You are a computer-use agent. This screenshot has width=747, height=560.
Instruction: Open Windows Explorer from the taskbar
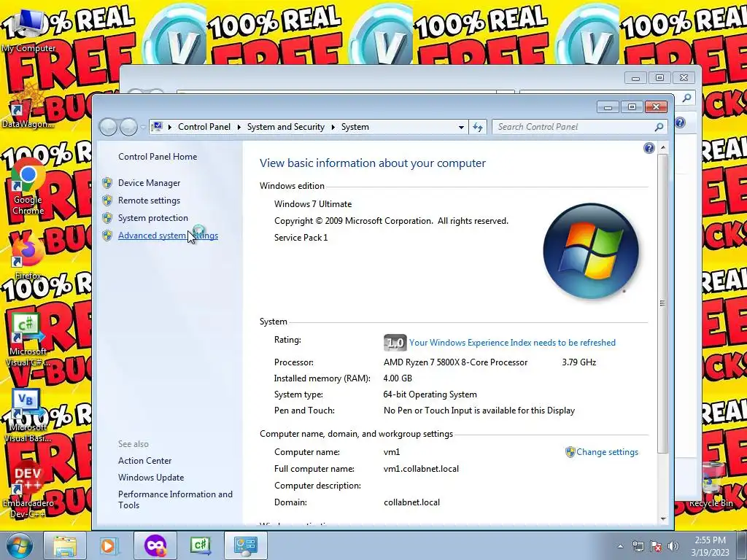65,545
